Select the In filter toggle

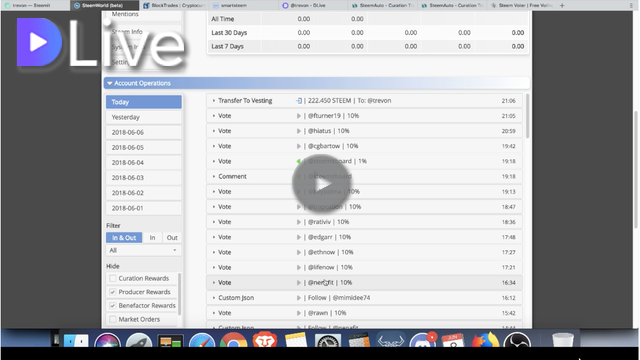[152, 238]
